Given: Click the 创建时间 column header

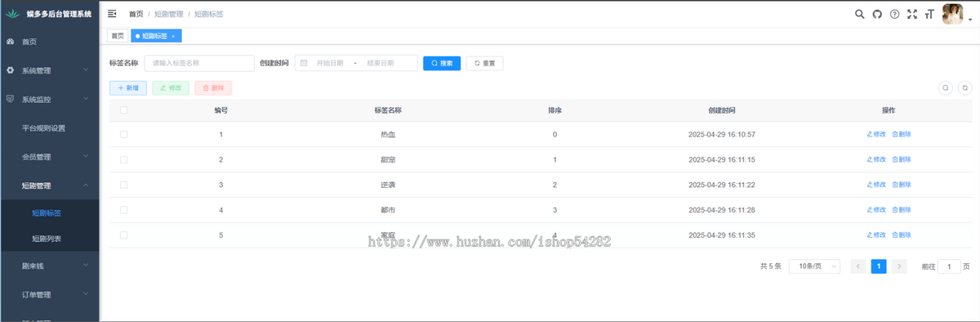Looking at the screenshot, I should (x=721, y=110).
